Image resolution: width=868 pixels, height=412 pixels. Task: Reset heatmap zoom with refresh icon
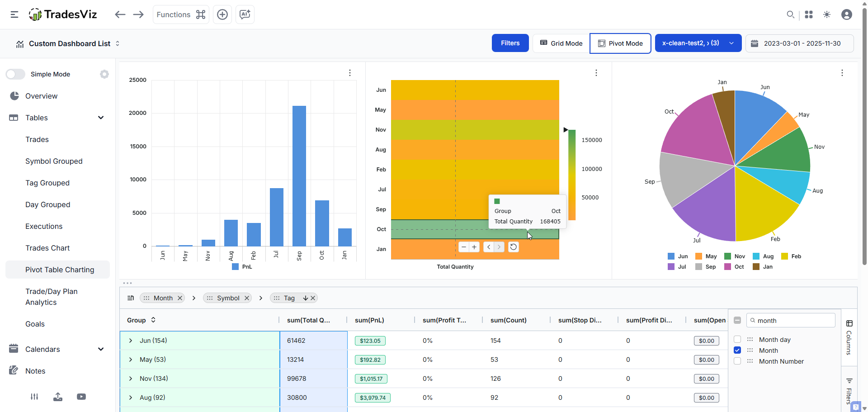click(514, 247)
